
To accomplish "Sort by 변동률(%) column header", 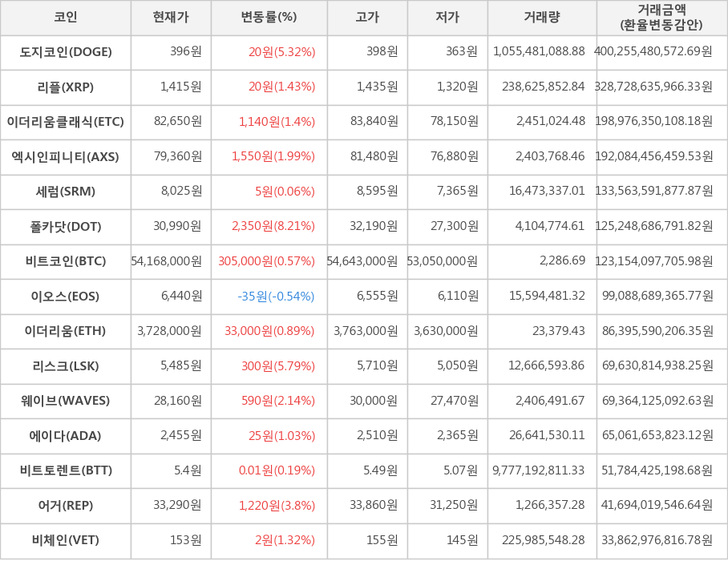I will 269,18.
